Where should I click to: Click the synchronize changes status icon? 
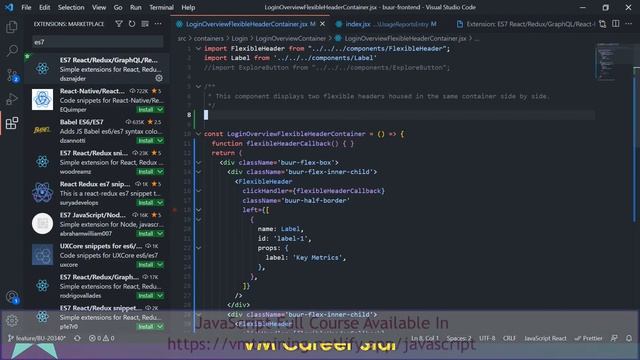[77, 338]
